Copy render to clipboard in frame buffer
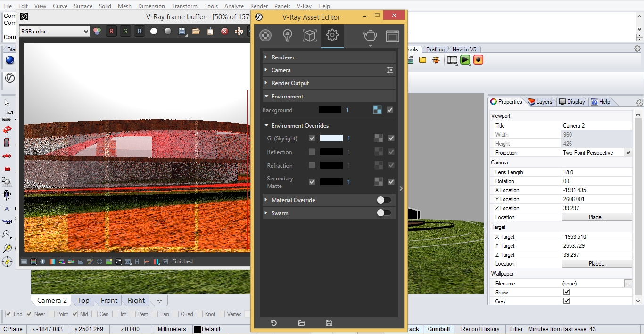 pyautogui.click(x=210, y=32)
